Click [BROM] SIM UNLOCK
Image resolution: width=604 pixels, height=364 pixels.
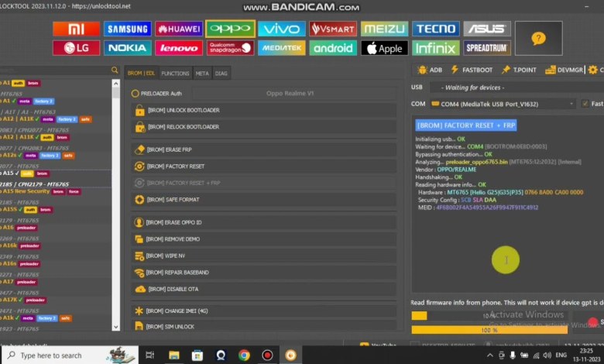click(x=263, y=326)
